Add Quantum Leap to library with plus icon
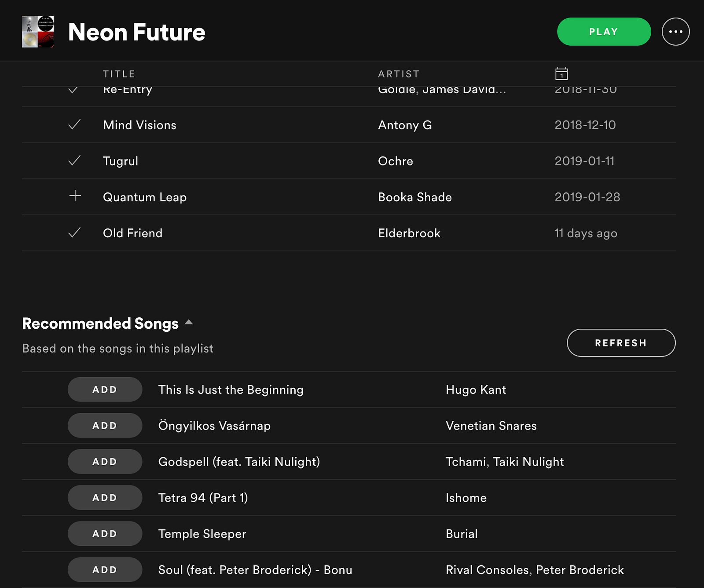The height and width of the screenshot is (588, 704). point(75,196)
